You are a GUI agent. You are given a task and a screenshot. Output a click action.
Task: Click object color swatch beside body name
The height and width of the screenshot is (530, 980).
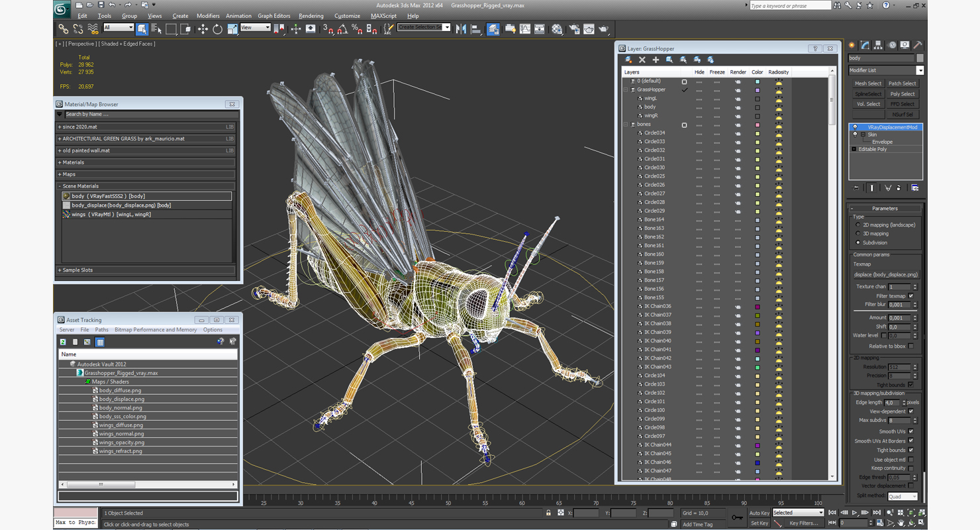(920, 58)
